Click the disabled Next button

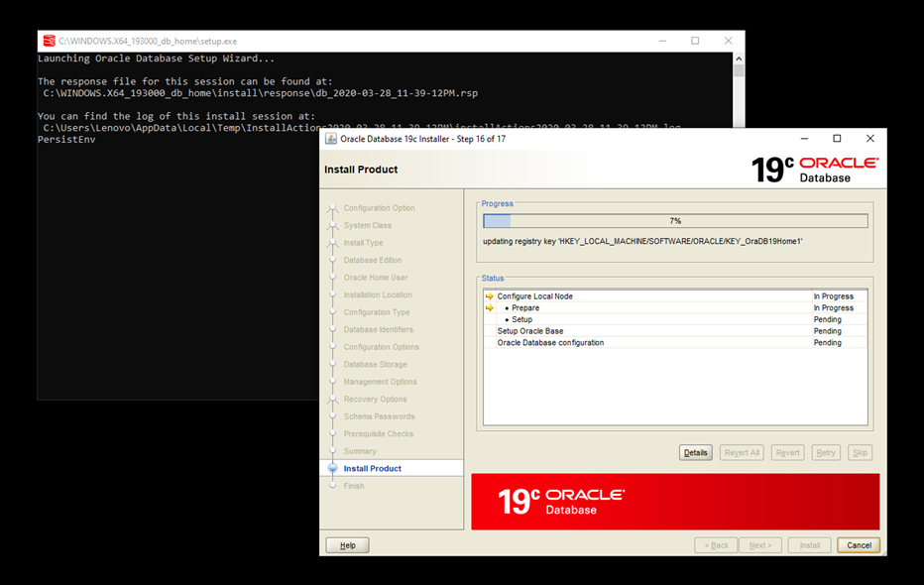pyautogui.click(x=760, y=545)
